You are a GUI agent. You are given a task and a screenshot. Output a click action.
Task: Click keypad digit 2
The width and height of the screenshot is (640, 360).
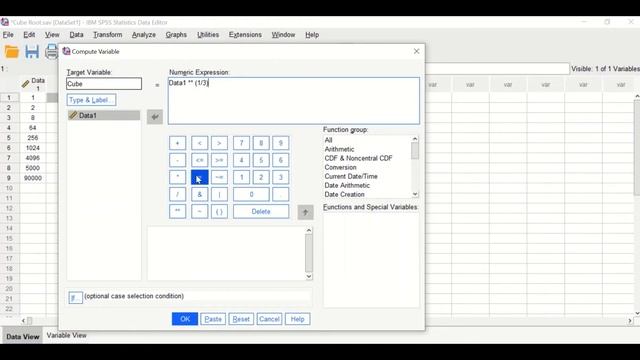click(261, 178)
